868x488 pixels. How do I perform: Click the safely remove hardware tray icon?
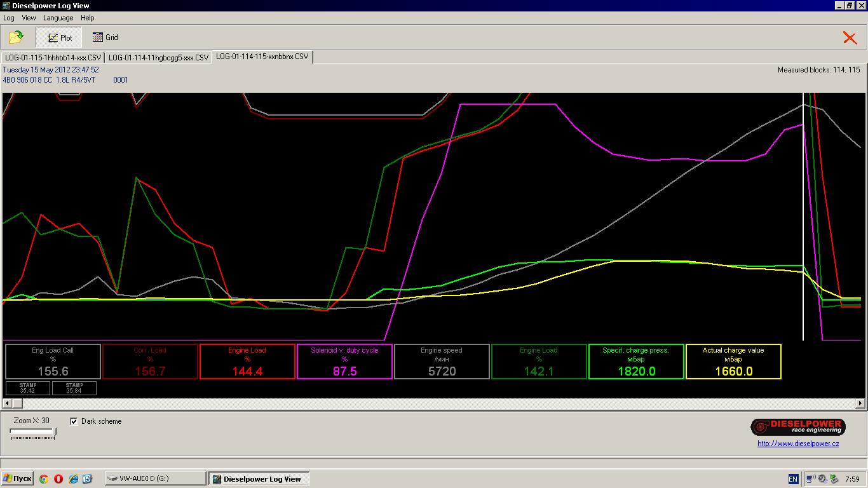tap(833, 479)
